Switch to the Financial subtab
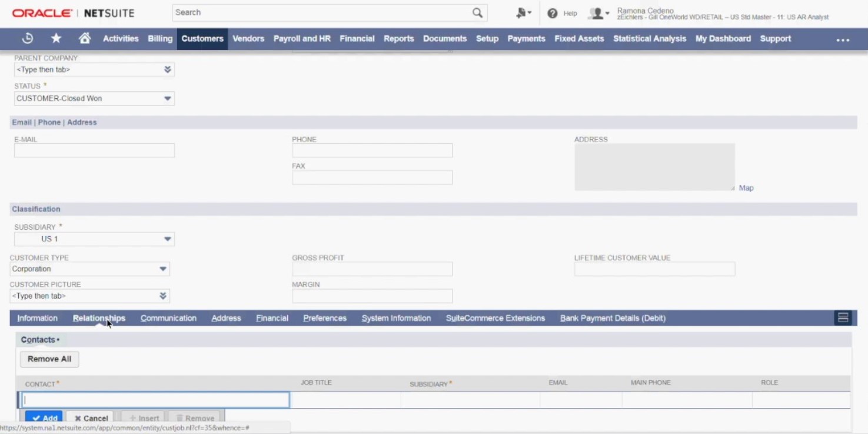This screenshot has height=434, width=868. tap(272, 318)
